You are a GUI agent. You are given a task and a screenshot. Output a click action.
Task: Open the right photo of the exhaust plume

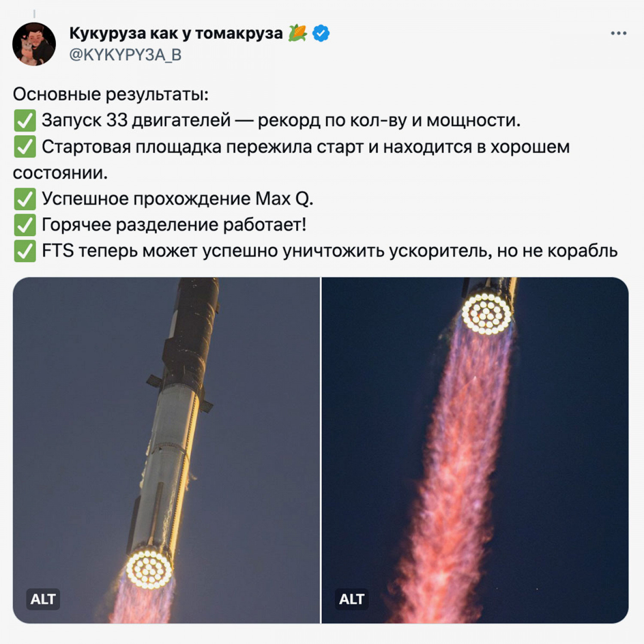pyautogui.click(x=475, y=450)
